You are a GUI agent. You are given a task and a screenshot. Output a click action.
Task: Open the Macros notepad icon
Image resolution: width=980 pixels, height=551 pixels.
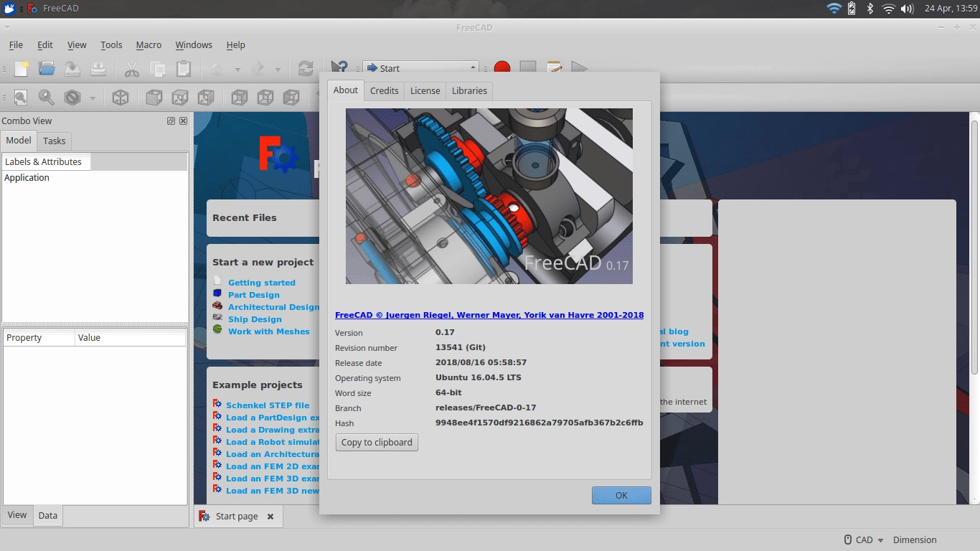point(554,67)
